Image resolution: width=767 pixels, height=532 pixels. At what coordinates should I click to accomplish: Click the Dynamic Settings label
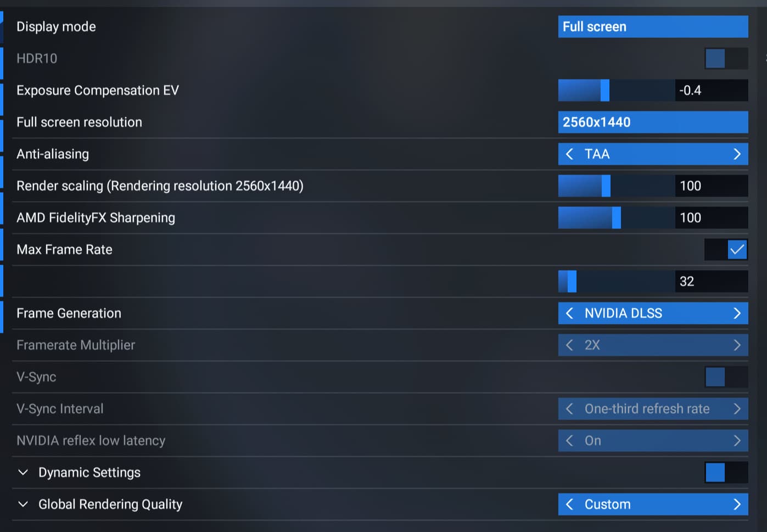(89, 472)
